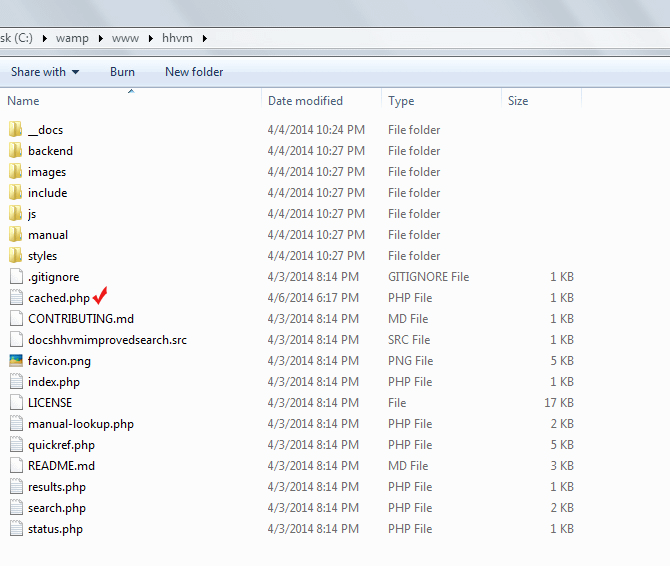Image resolution: width=670 pixels, height=566 pixels.
Task: Navigate to Disk (C:) breadcrumb
Action: (16, 38)
